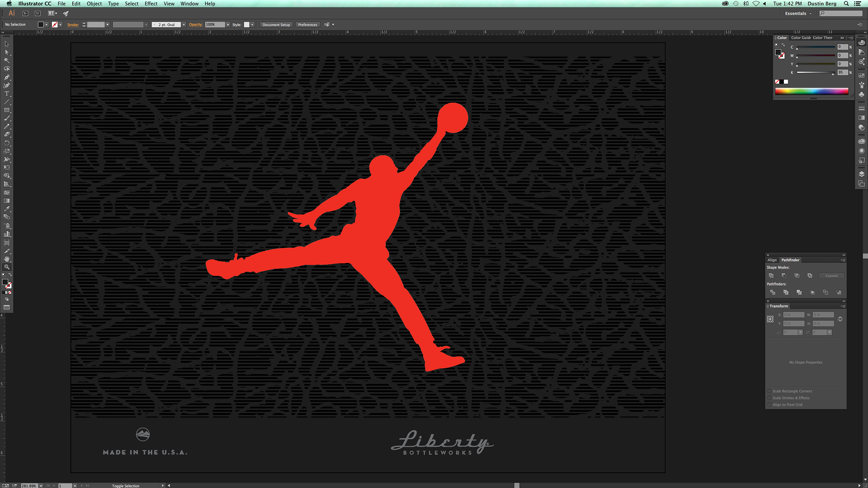868x488 pixels.
Task: Select the Pen tool
Action: pos(7,77)
